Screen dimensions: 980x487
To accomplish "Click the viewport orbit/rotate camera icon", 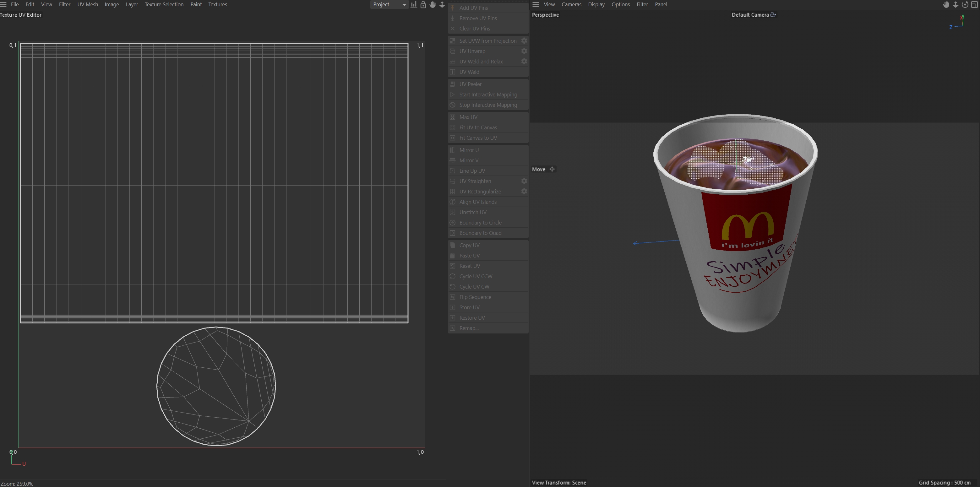I will point(965,5).
